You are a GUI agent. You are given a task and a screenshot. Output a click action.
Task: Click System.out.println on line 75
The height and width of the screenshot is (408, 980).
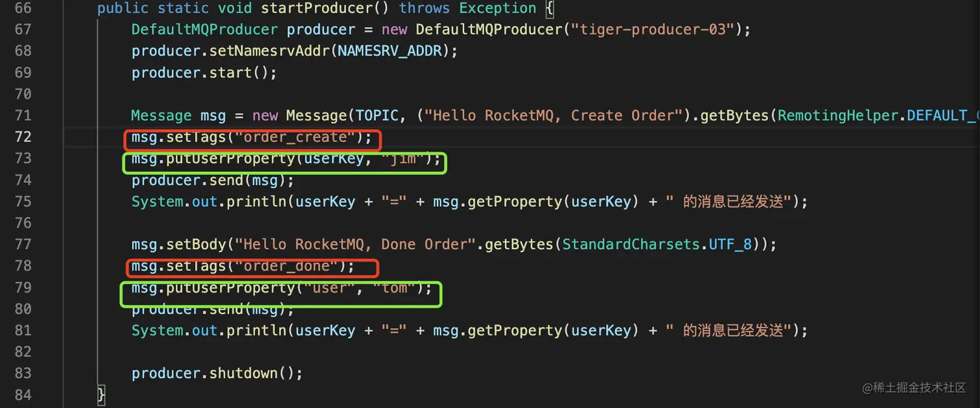[x=209, y=202]
